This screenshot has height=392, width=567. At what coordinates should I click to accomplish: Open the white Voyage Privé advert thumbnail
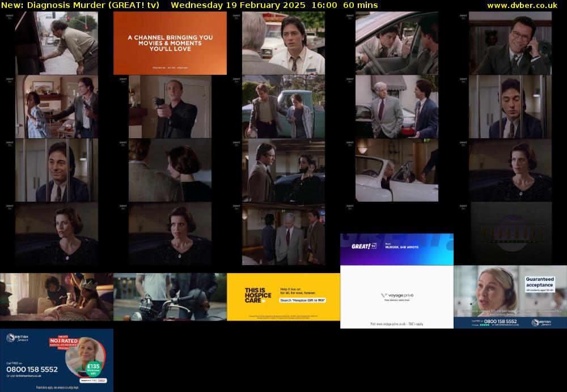[397, 297]
